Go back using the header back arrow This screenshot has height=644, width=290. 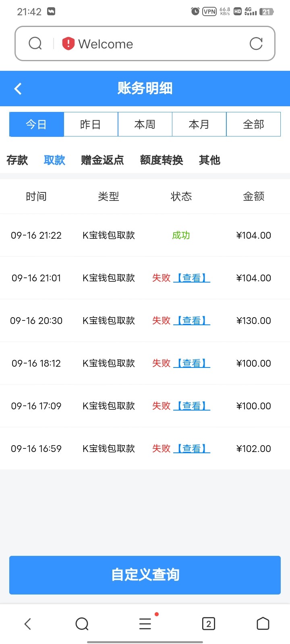[18, 89]
